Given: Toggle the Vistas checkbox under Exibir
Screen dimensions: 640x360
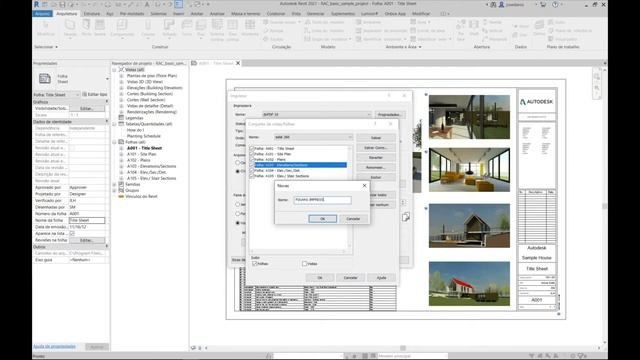Looking at the screenshot, I should point(304,264).
